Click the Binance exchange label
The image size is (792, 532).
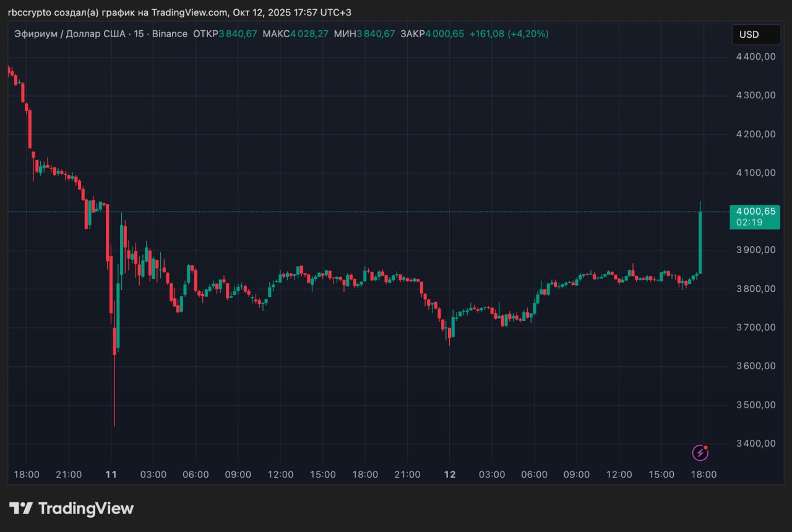[169, 34]
